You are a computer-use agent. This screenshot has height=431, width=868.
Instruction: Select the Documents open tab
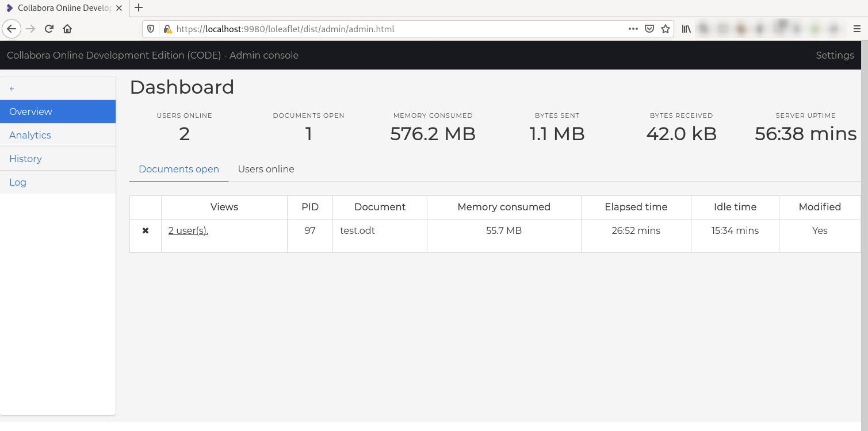click(179, 169)
